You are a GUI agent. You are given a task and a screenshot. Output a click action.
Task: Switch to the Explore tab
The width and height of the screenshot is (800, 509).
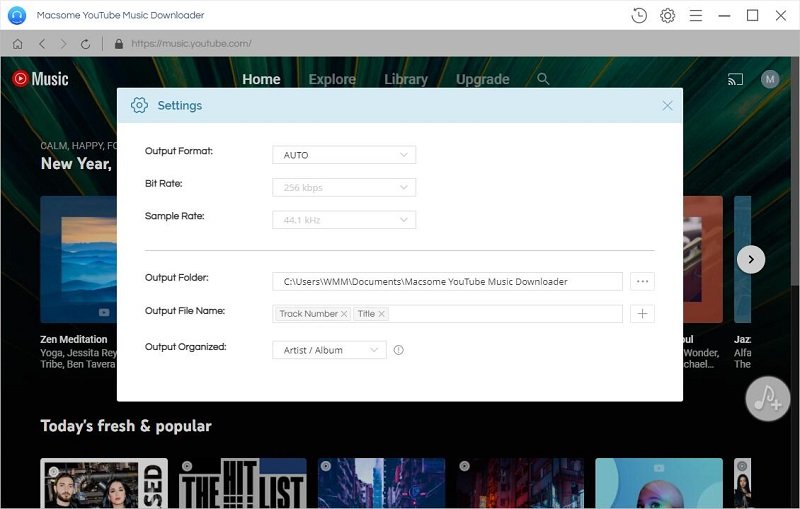pyautogui.click(x=332, y=79)
